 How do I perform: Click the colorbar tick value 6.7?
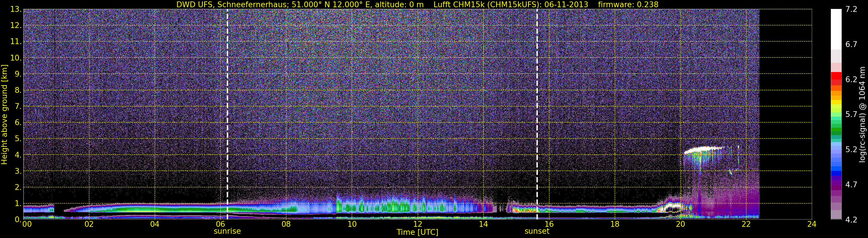coord(851,44)
